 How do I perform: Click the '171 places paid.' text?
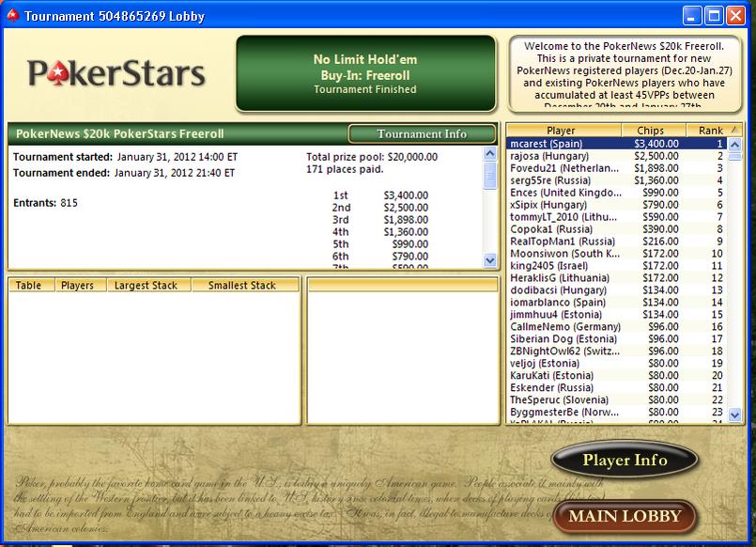[345, 169]
